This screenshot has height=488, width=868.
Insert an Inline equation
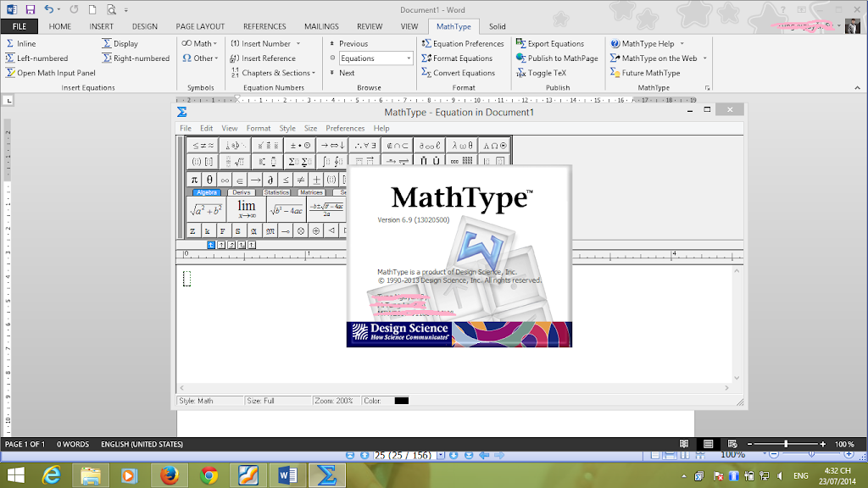(20, 44)
